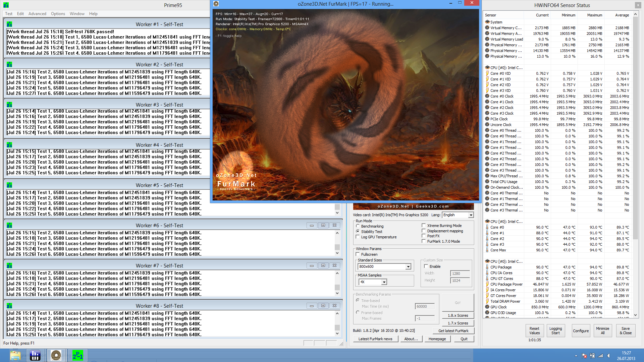644x362 pixels.
Task: Open Action Center flag tray icon
Action: pos(584,356)
